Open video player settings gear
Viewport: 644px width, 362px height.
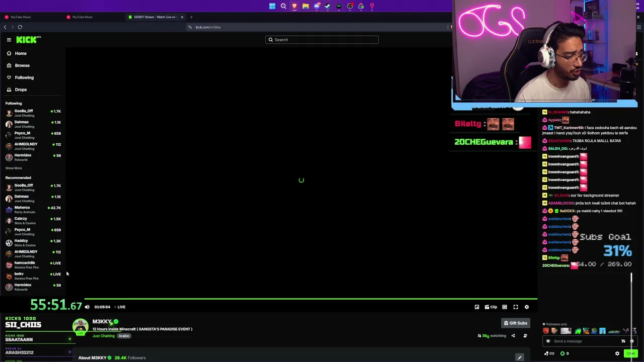coord(527,307)
